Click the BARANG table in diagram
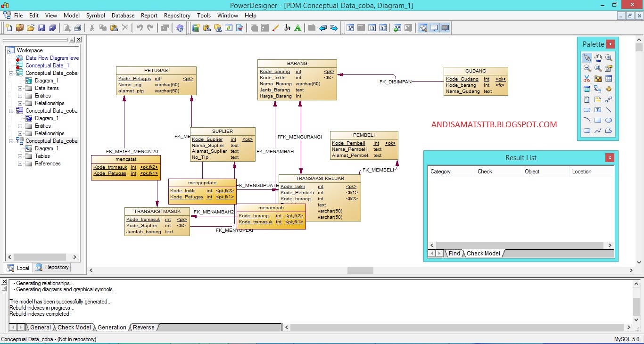Viewport: 644px width, 344px height. tap(297, 80)
